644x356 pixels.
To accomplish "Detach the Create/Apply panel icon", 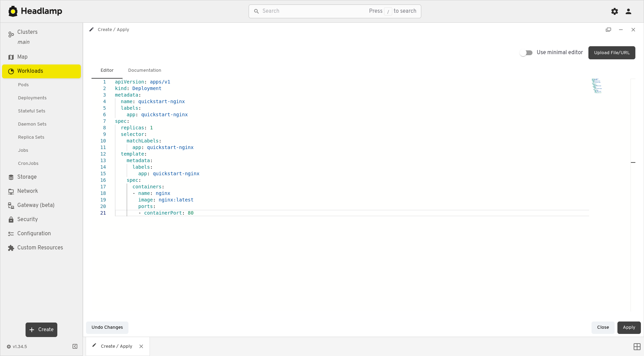I will click(x=608, y=30).
